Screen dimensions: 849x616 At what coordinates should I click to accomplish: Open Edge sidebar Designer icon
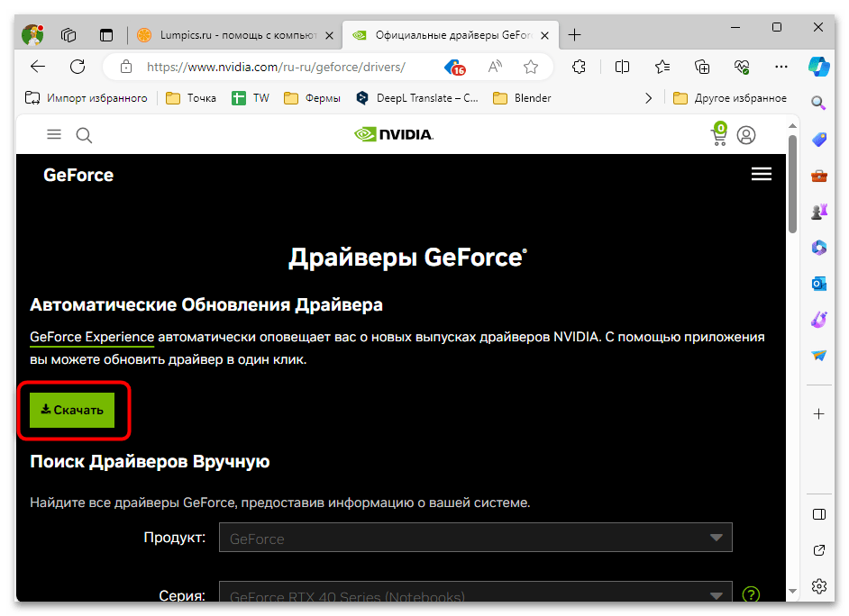click(818, 319)
